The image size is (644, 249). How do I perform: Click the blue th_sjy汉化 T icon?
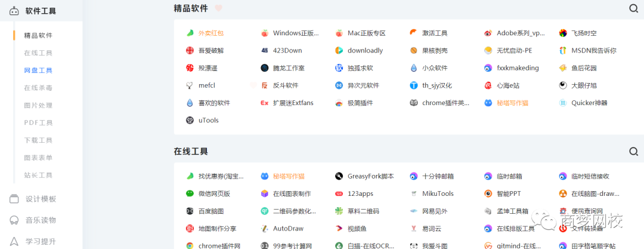pos(414,85)
